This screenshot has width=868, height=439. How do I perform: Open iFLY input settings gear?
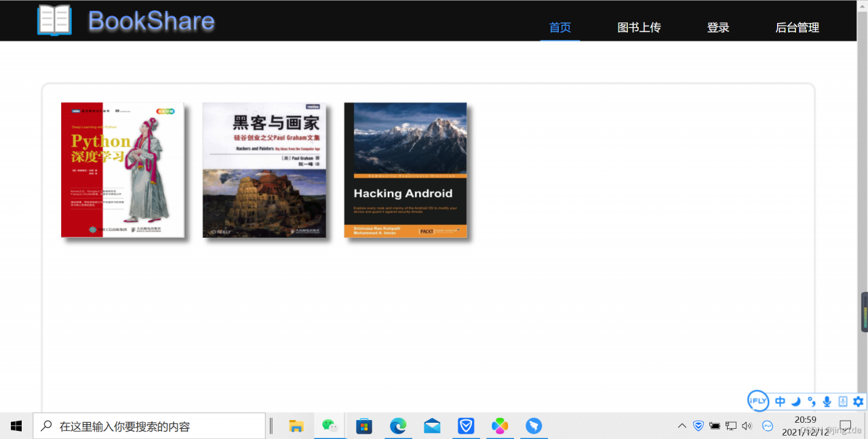(x=859, y=401)
